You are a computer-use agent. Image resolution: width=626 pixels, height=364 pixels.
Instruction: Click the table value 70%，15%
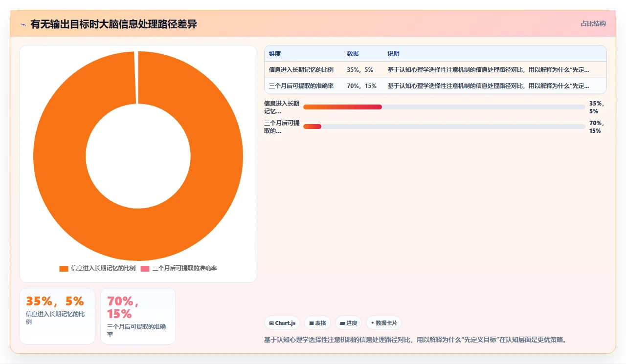[x=362, y=86]
